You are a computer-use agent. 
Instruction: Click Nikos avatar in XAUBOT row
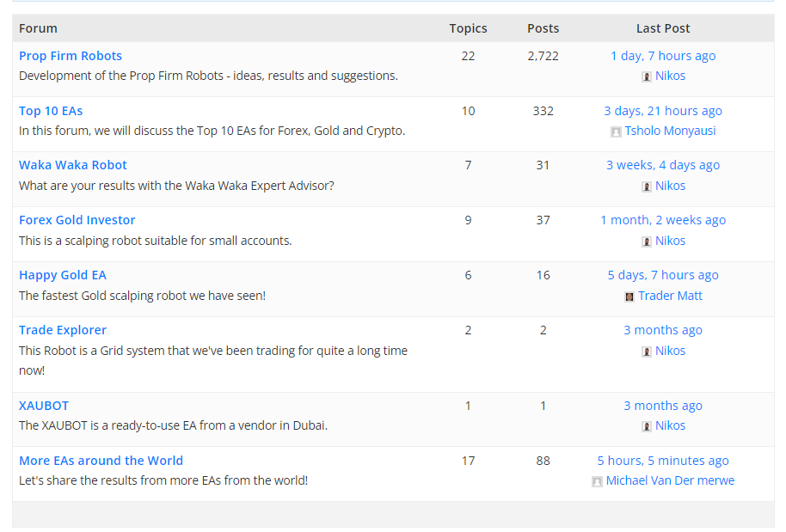647,426
